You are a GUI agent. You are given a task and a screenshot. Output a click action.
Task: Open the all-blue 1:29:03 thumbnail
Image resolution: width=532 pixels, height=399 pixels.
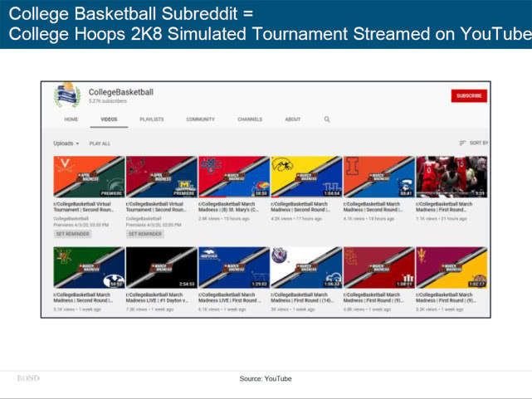pyautogui.click(x=234, y=267)
